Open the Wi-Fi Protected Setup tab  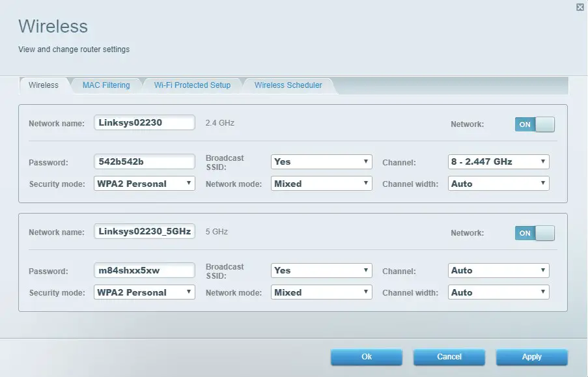[x=192, y=85]
